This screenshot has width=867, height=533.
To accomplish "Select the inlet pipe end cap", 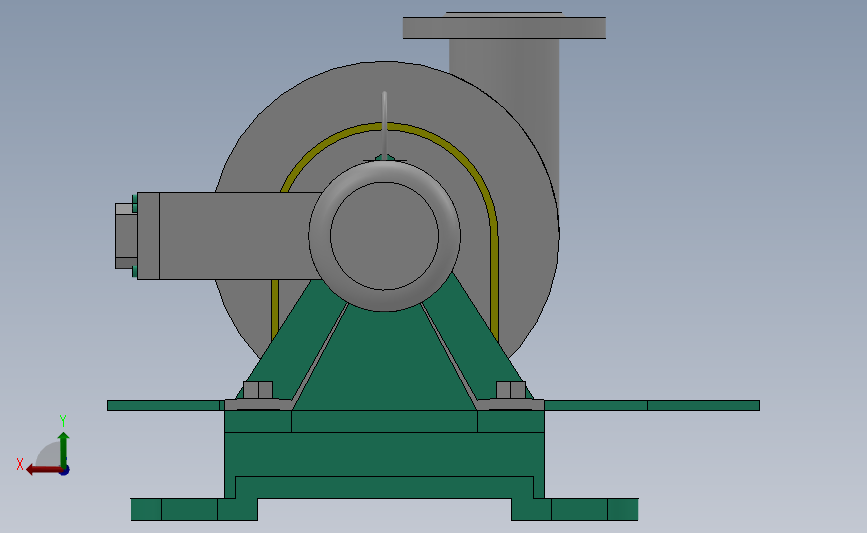I will coord(126,236).
